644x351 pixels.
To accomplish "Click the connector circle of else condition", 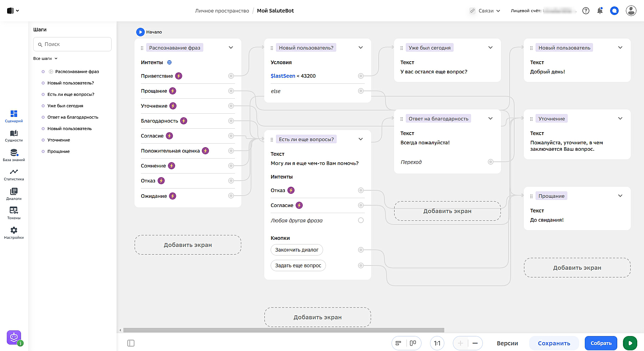I will tap(361, 91).
